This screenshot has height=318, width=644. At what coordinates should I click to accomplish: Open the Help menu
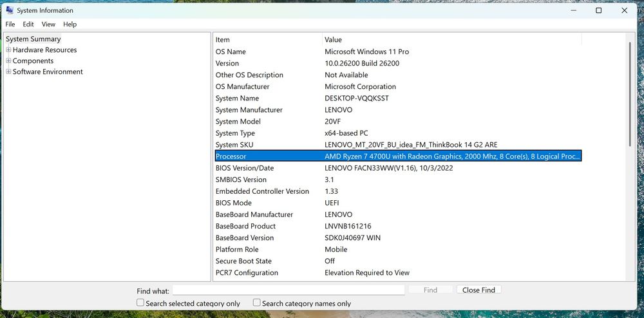tap(70, 24)
